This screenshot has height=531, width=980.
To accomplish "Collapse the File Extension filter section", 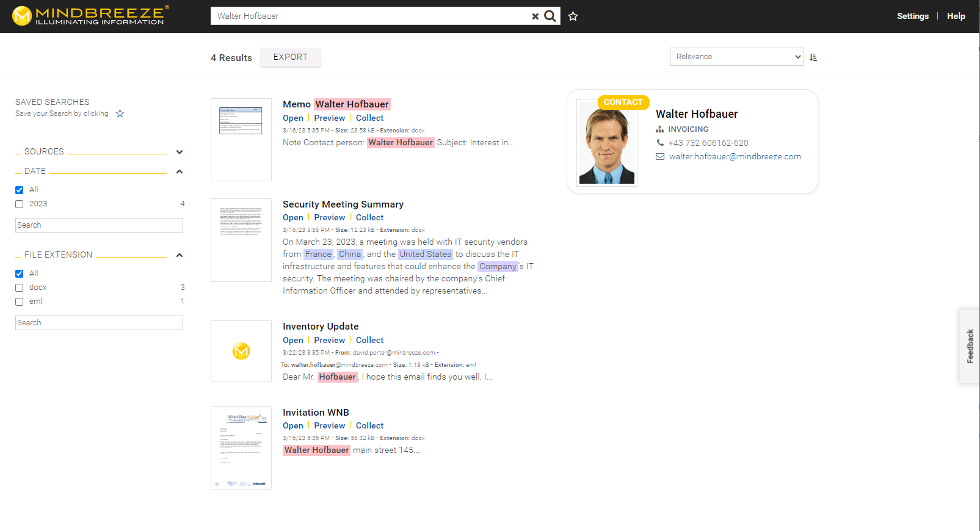I will point(180,255).
